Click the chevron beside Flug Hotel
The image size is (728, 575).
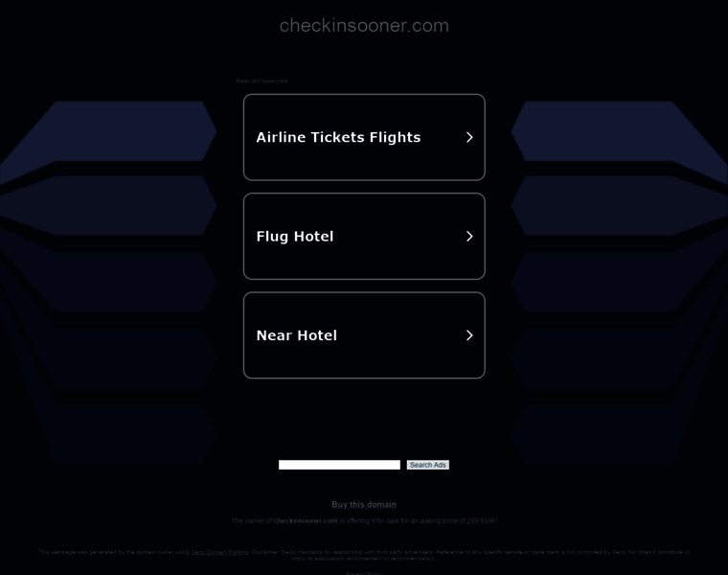point(469,236)
